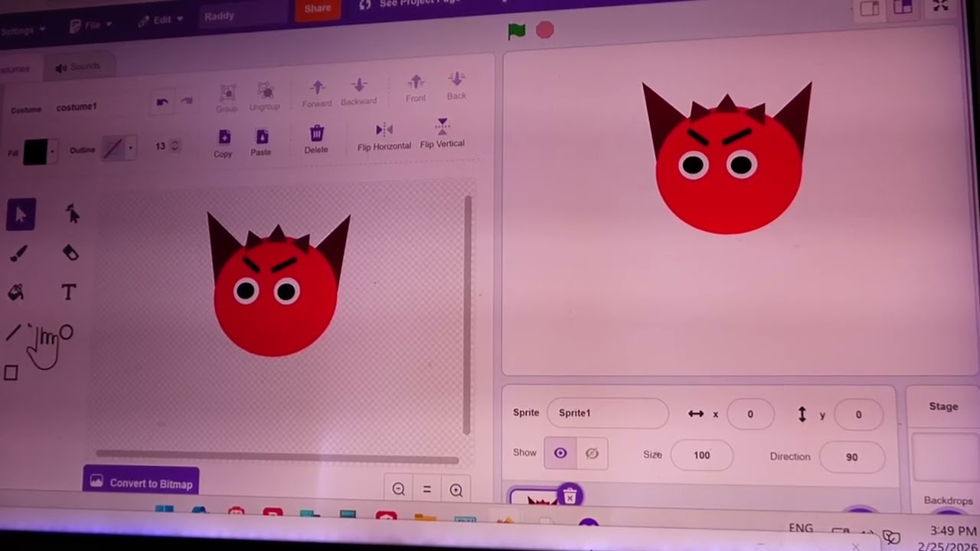The width and height of the screenshot is (980, 551).
Task: Click the project title field Raddy
Action: tap(243, 15)
